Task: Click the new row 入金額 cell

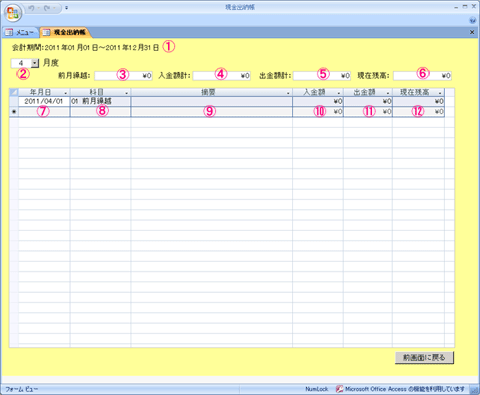Action: 318,112
